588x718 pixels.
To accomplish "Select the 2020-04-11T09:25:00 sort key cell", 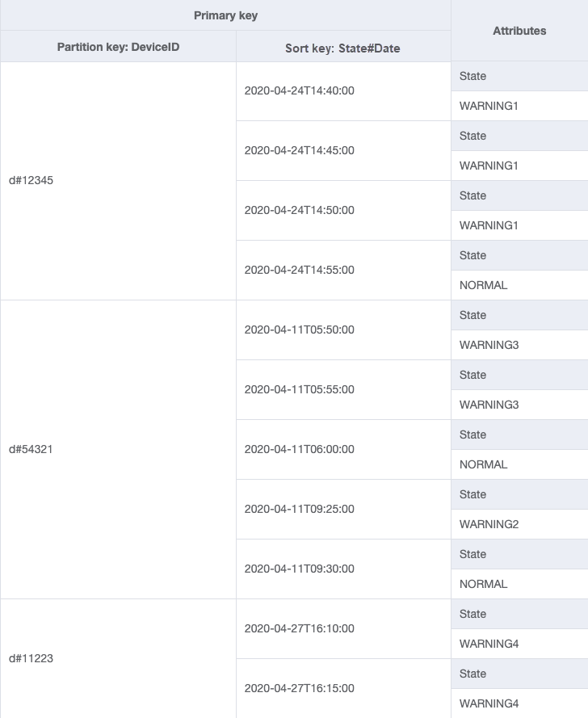I will pyautogui.click(x=299, y=509).
